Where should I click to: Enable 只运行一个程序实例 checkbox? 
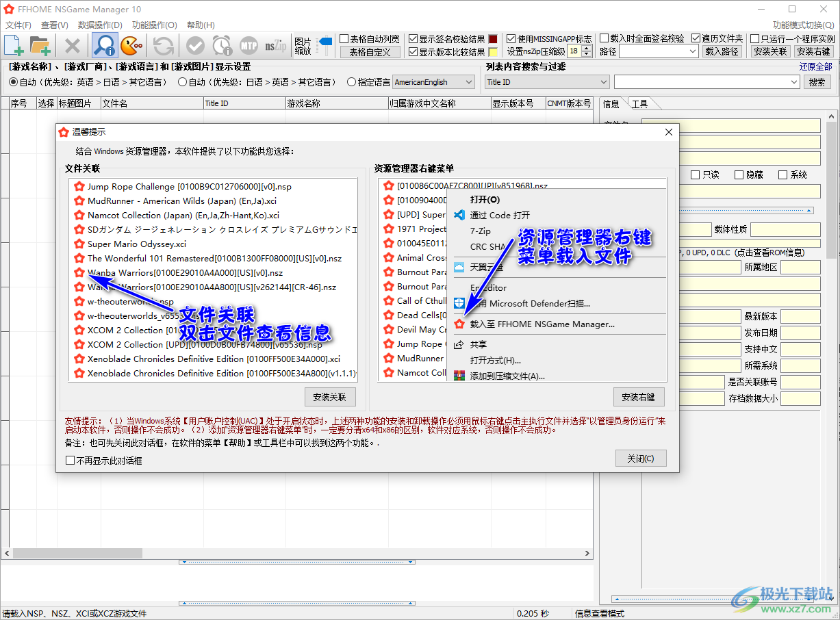click(x=754, y=39)
